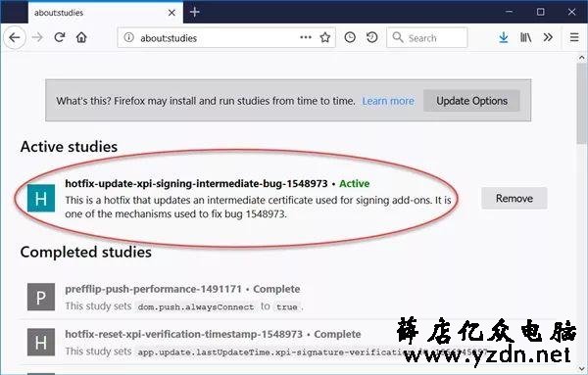Open page actions three-dots menu
The width and height of the screenshot is (588, 375).
(x=306, y=37)
